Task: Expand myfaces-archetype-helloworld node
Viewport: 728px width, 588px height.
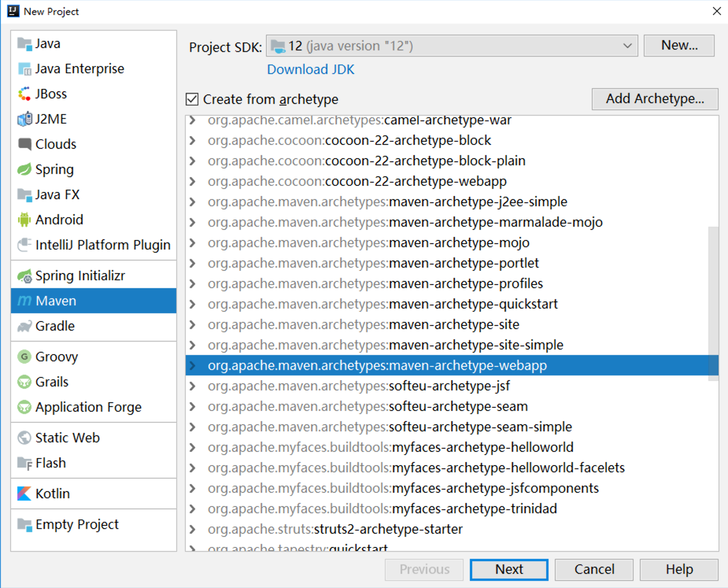Action: click(192, 447)
